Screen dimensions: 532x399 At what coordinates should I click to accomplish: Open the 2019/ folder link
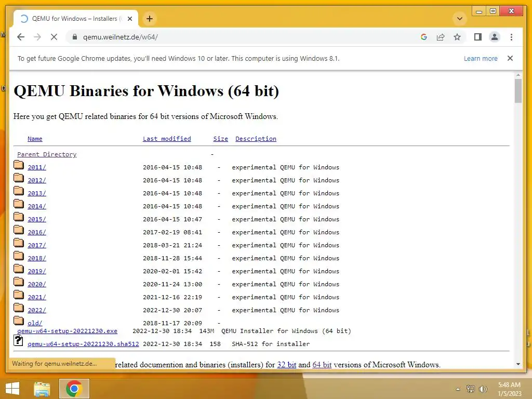(x=37, y=271)
